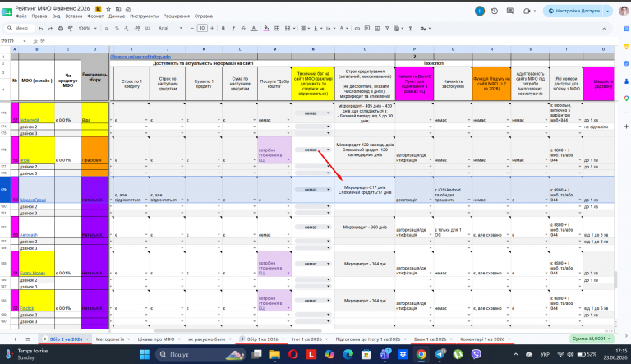631x364 pixels.
Task: Click the Меню search box
Action: point(19,29)
